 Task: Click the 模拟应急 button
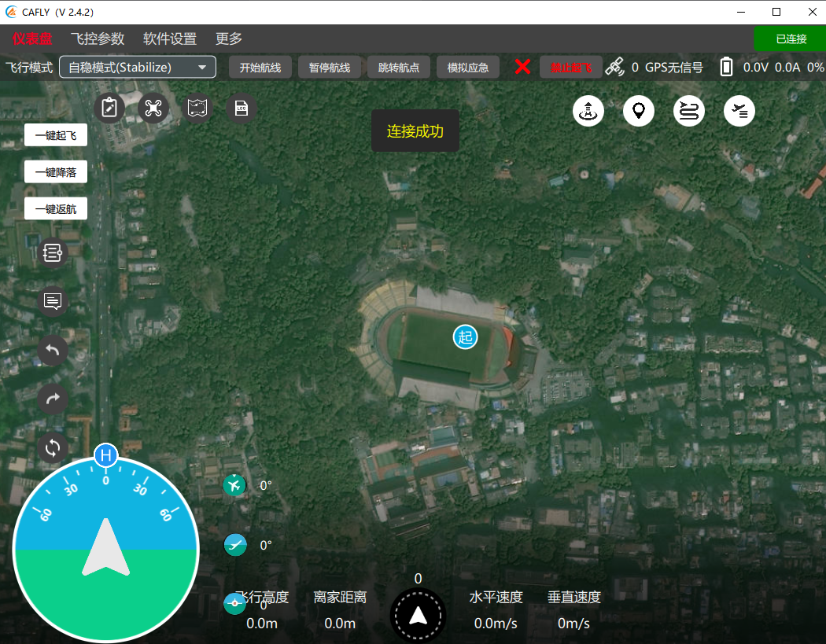point(468,68)
